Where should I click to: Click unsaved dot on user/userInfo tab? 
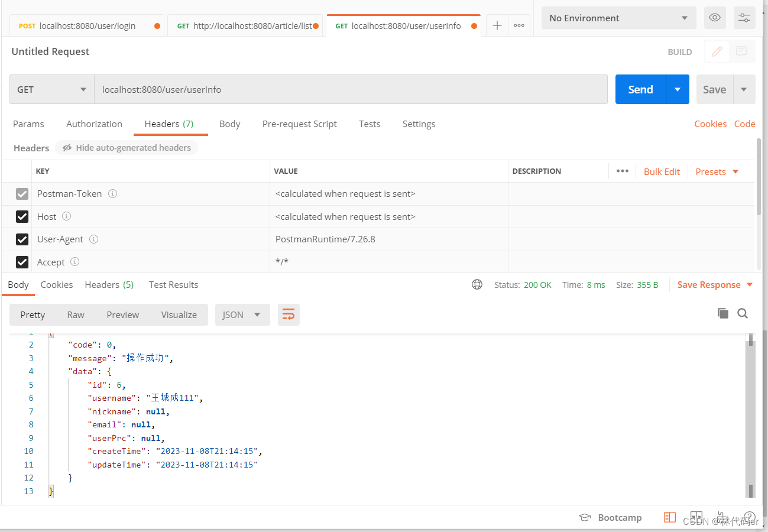[x=474, y=26]
